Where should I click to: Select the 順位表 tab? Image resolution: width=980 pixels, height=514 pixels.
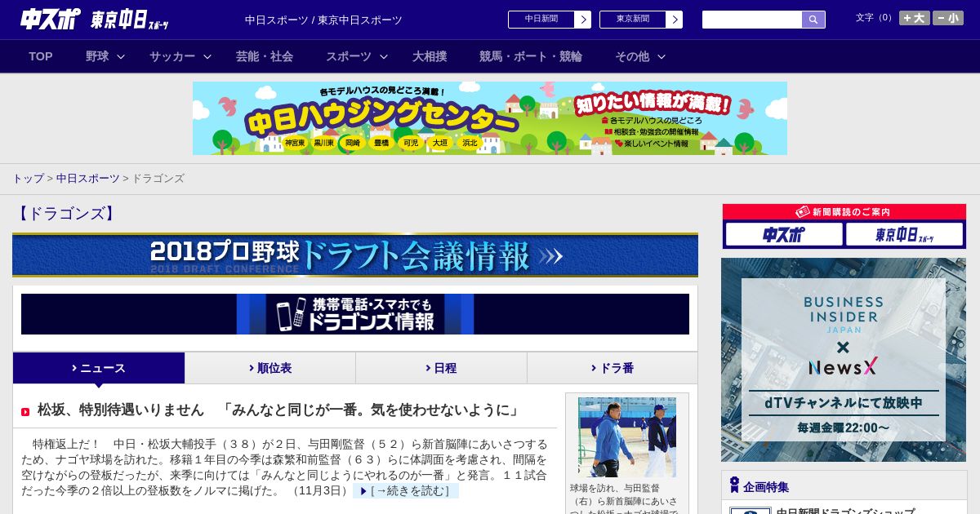tap(270, 368)
